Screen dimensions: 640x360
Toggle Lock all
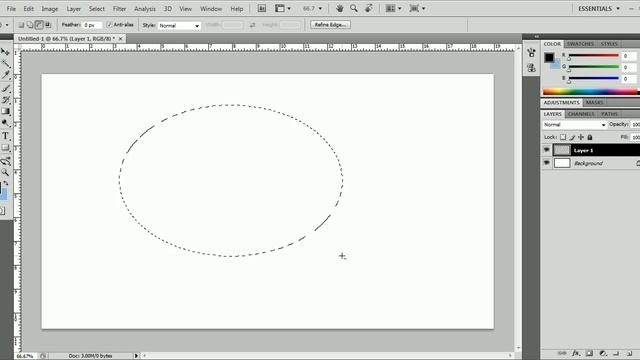pos(590,137)
